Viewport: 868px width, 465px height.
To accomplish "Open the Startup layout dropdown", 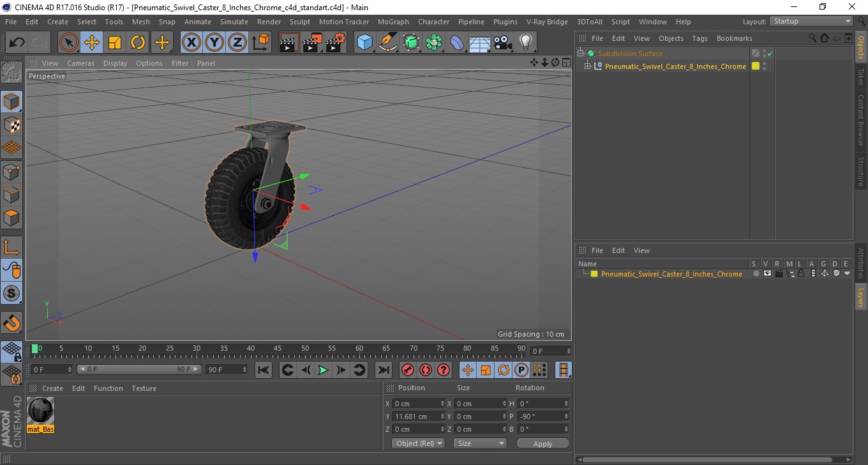I will click(x=811, y=21).
